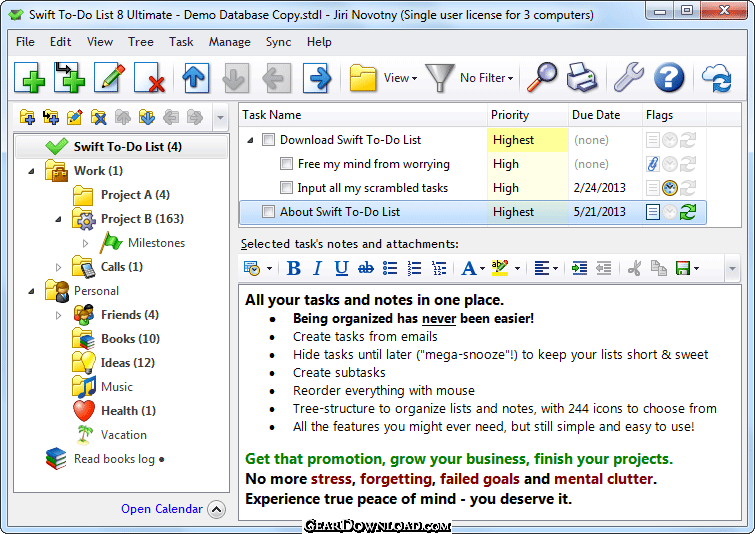Expand the Calls tree node
The height and width of the screenshot is (534, 755).
(x=58, y=267)
